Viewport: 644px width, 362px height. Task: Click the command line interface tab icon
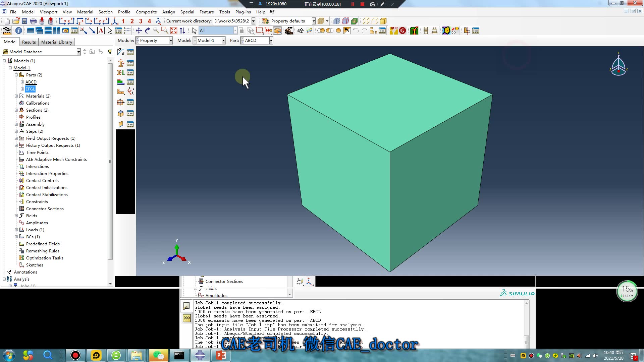tap(186, 318)
